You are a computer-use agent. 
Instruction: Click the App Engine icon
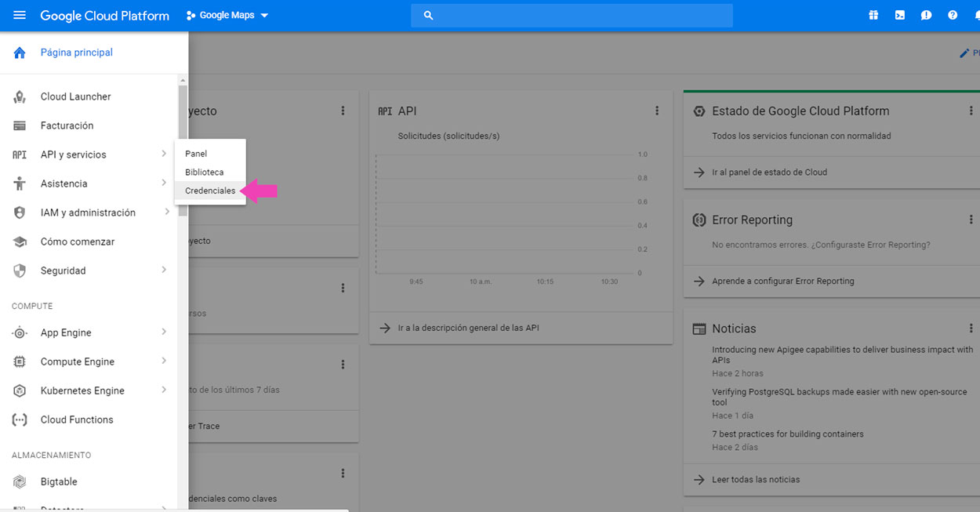click(20, 332)
